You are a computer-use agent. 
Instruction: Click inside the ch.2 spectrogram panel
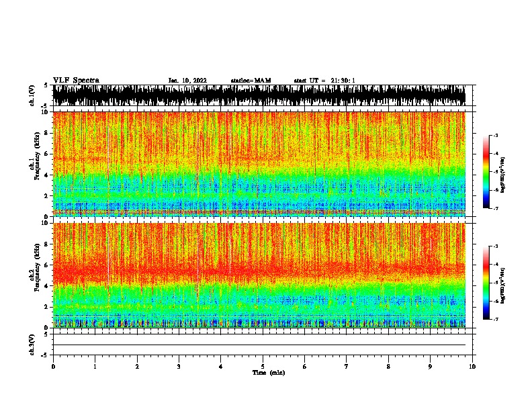tap(259, 275)
